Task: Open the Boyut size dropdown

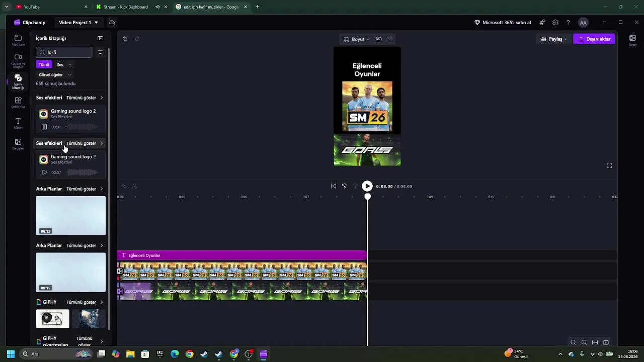Action: (x=357, y=39)
